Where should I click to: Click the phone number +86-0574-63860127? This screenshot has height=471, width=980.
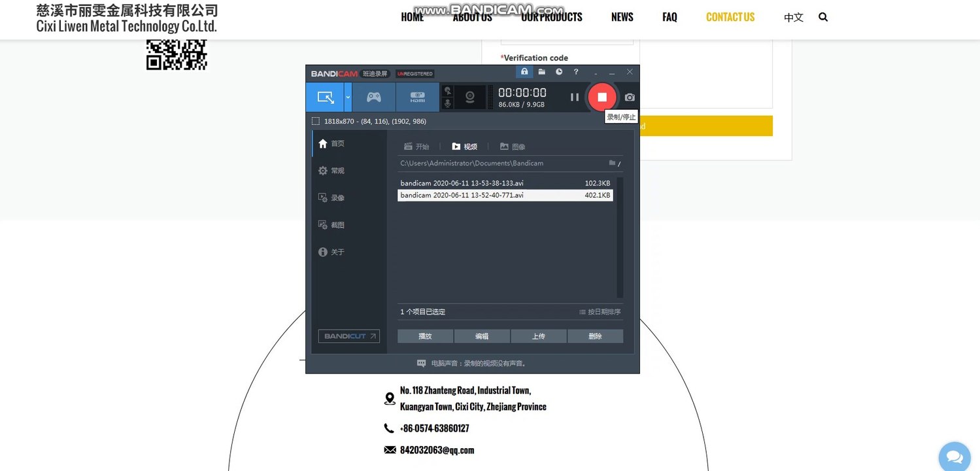[434, 428]
